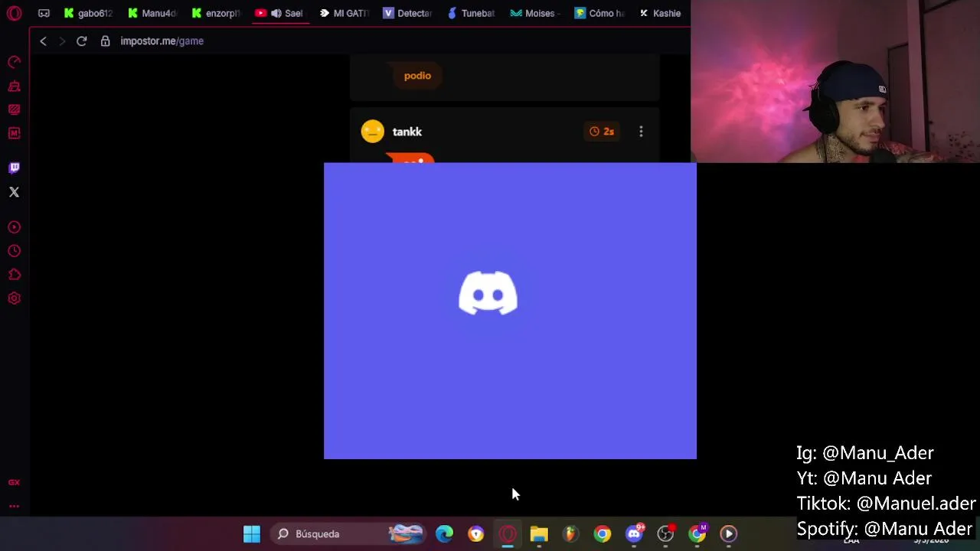
Task: Switch to the MI GATI tab
Action: coord(344,13)
